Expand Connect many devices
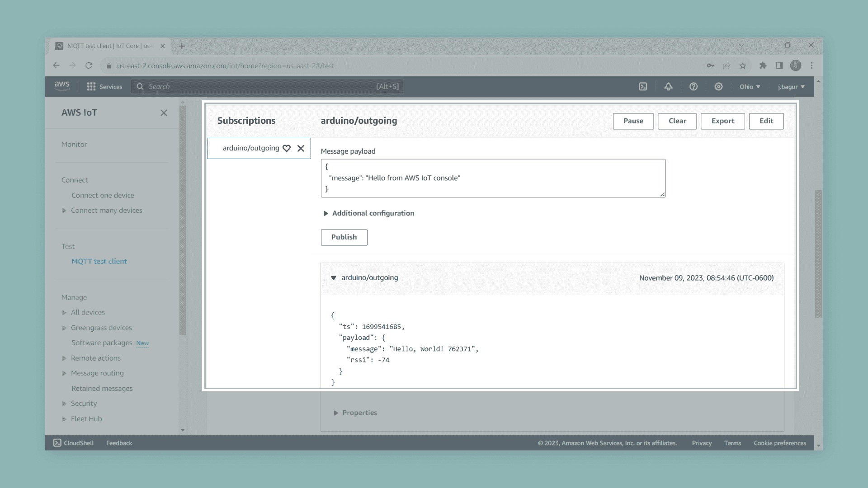Viewport: 868px width, 488px height. [x=64, y=211]
